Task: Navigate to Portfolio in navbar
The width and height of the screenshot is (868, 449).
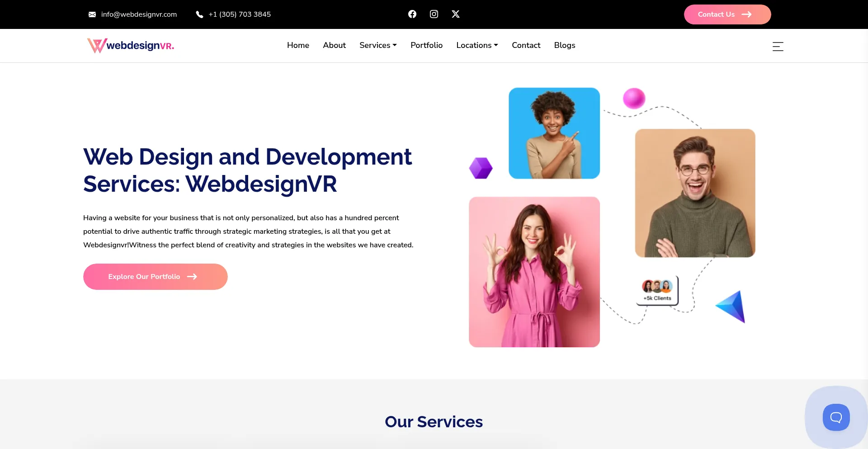Action: (426, 45)
